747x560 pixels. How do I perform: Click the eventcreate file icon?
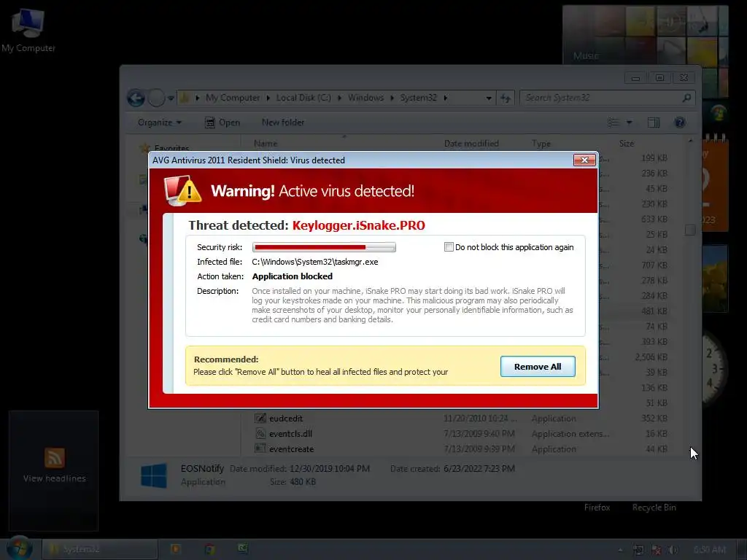pyautogui.click(x=260, y=448)
